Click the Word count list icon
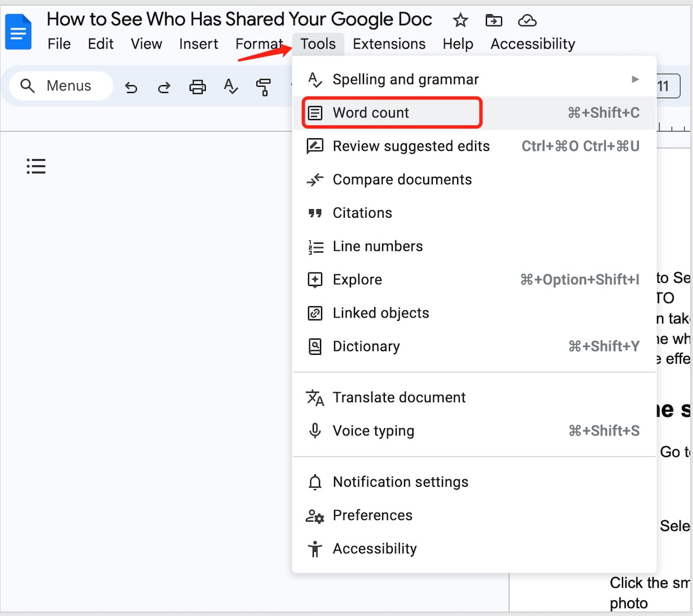 [x=314, y=113]
